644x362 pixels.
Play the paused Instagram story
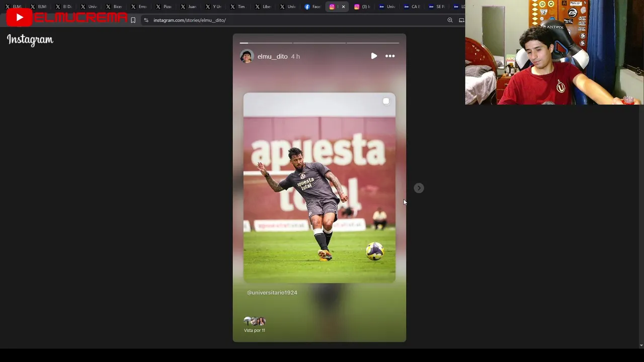(x=374, y=56)
